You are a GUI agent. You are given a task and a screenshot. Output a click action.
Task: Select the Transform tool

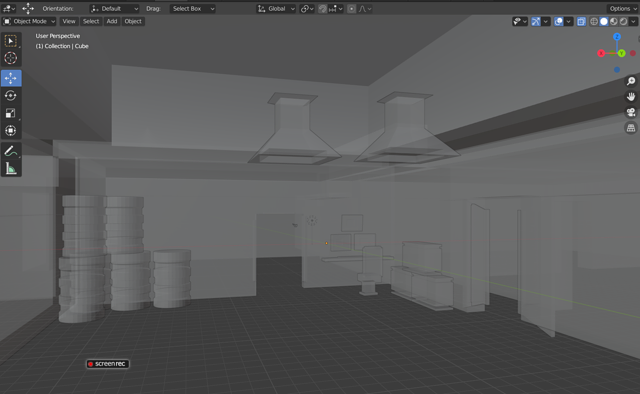click(11, 131)
